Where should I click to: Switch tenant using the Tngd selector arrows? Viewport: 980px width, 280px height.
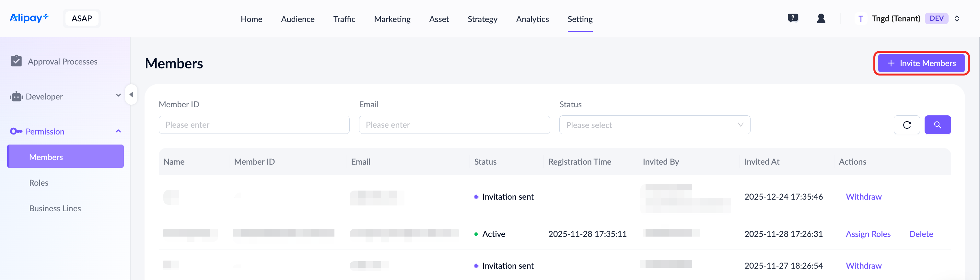[x=957, y=19]
